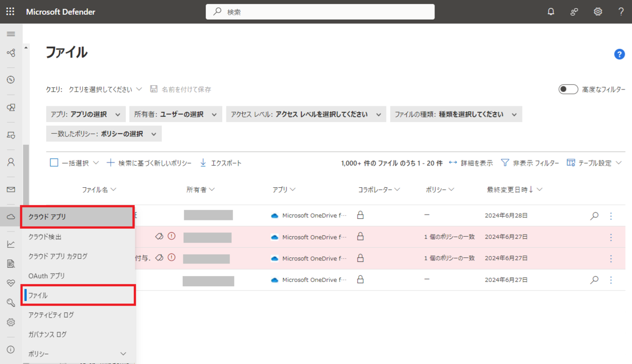Viewport: 632px width, 364px height.
Task: Open the table settings dropdown
Action: pyautogui.click(x=594, y=163)
